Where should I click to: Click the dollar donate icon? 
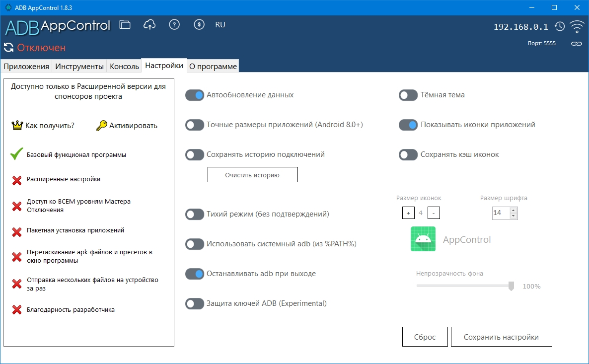199,25
